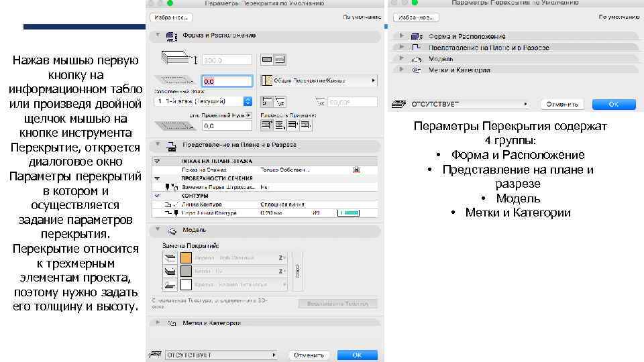Open Избранное in the left dialog
This screenshot has width=644, height=362.
tap(171, 17)
